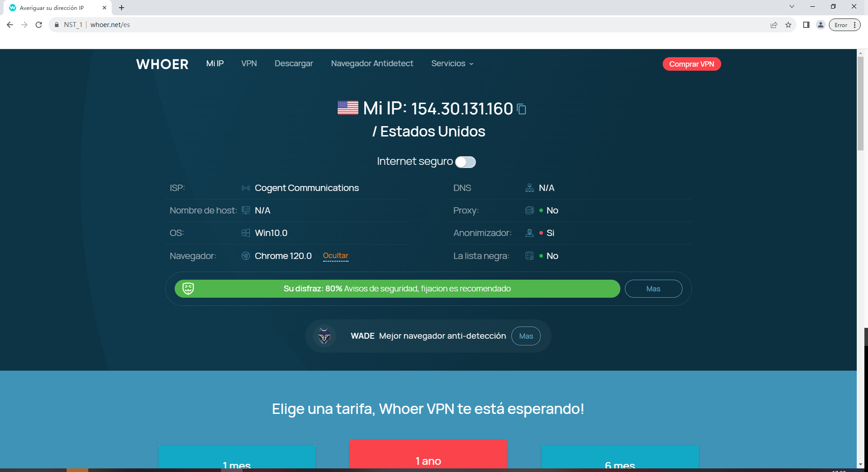Click the Comprar VPN button
868x472 pixels.
coord(692,64)
